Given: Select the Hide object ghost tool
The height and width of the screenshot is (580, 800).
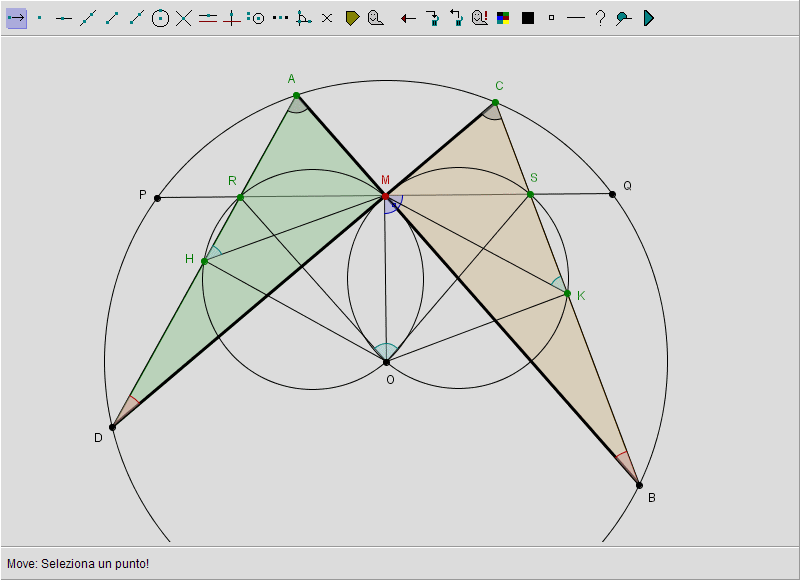Looking at the screenshot, I should [376, 18].
